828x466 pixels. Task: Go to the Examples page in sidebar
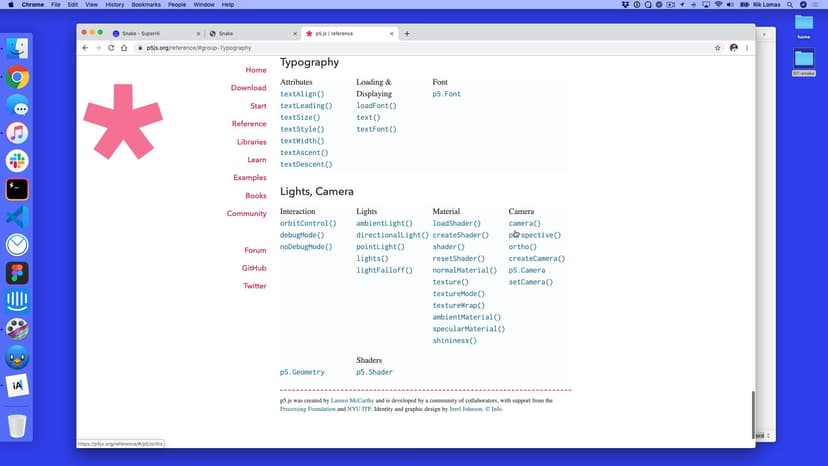pyautogui.click(x=250, y=178)
